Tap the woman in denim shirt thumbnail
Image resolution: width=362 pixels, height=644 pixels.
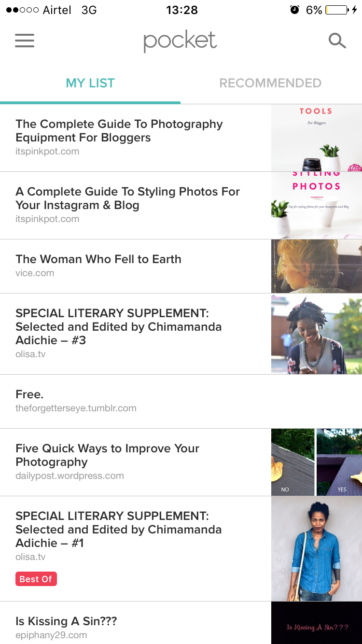click(x=316, y=548)
